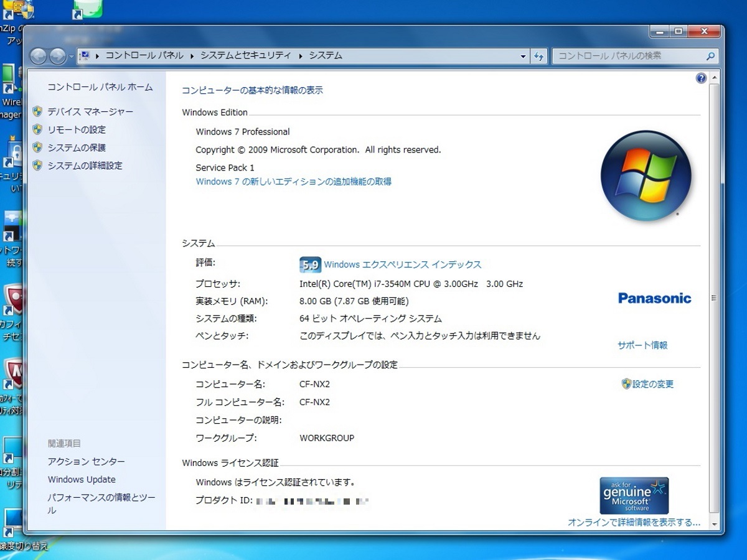Image resolution: width=747 pixels, height=560 pixels.
Task: Click the refresh button beside address bar
Action: click(x=539, y=56)
